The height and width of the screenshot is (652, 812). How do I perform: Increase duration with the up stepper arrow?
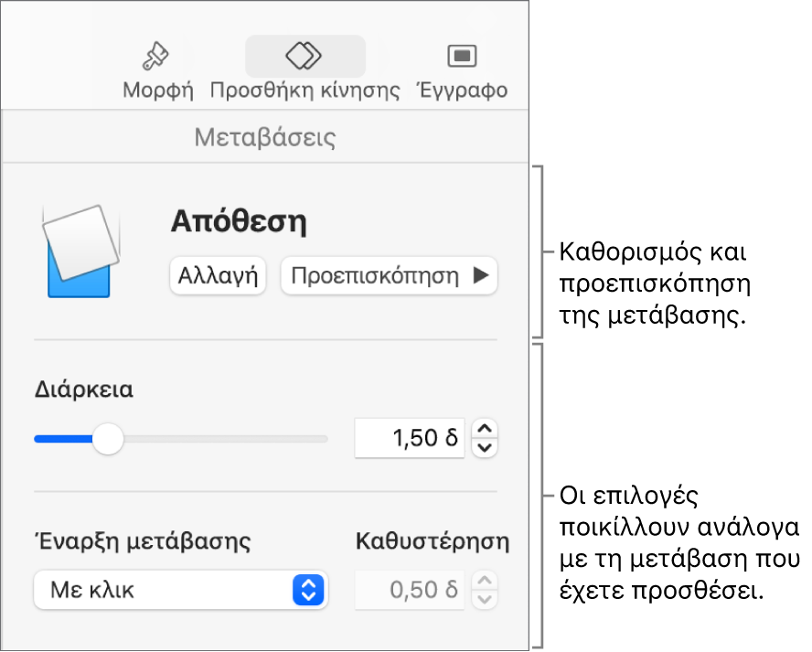(484, 430)
